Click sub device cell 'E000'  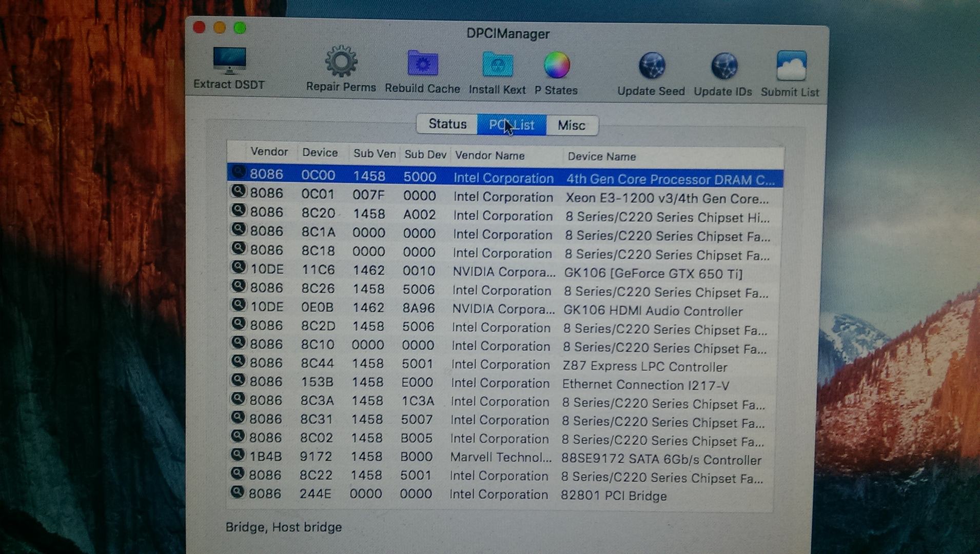[x=417, y=382]
